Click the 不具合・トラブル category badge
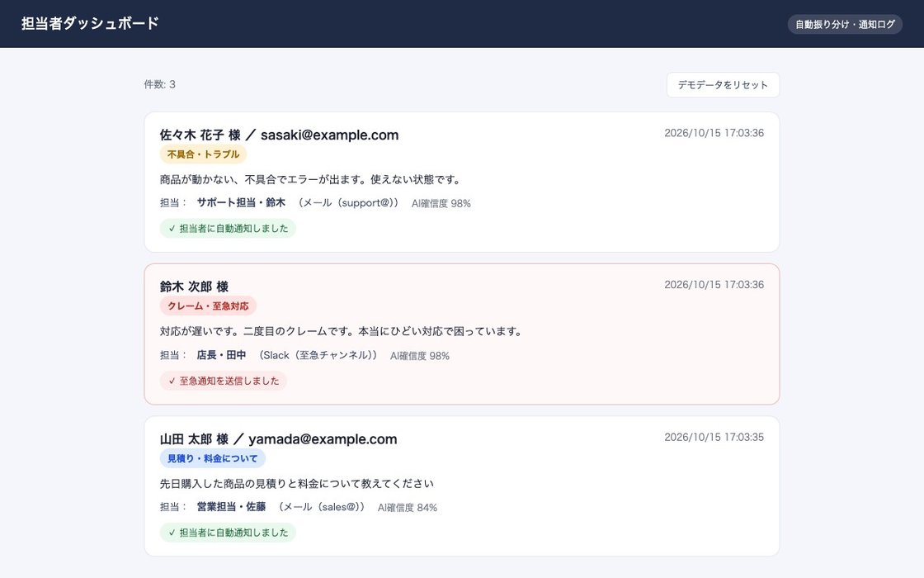924x578 pixels. pyautogui.click(x=203, y=154)
